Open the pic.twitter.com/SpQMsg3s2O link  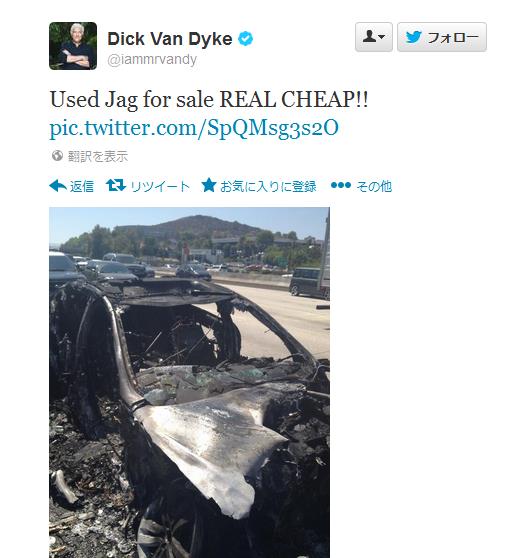194,128
